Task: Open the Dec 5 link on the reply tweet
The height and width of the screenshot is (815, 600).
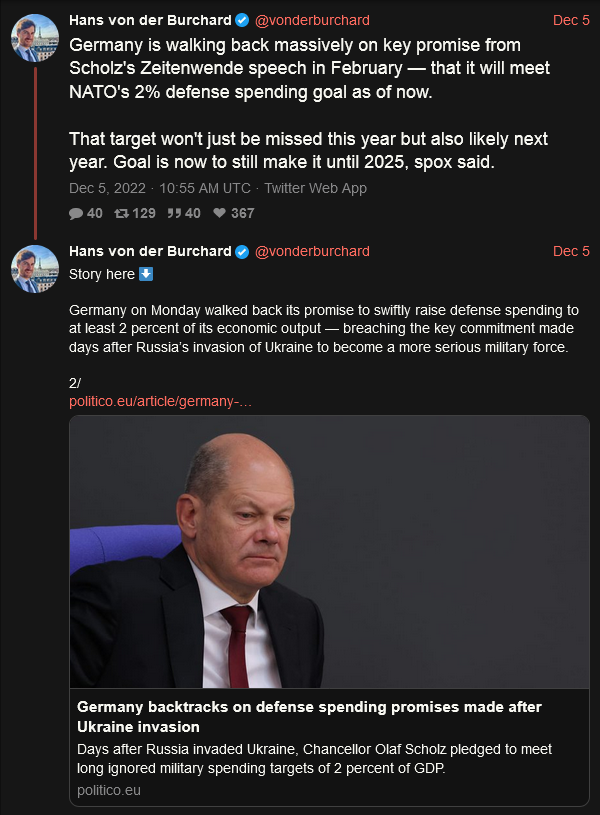Action: tap(570, 251)
